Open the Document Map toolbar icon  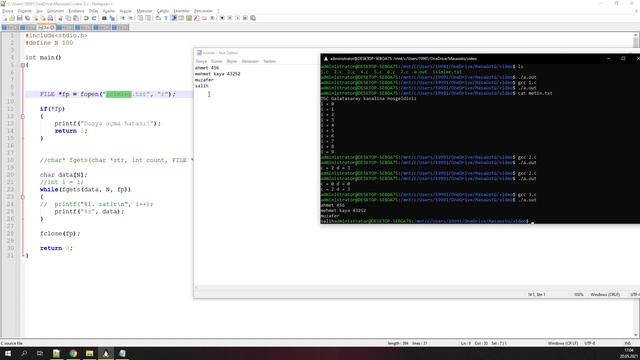[x=189, y=18]
